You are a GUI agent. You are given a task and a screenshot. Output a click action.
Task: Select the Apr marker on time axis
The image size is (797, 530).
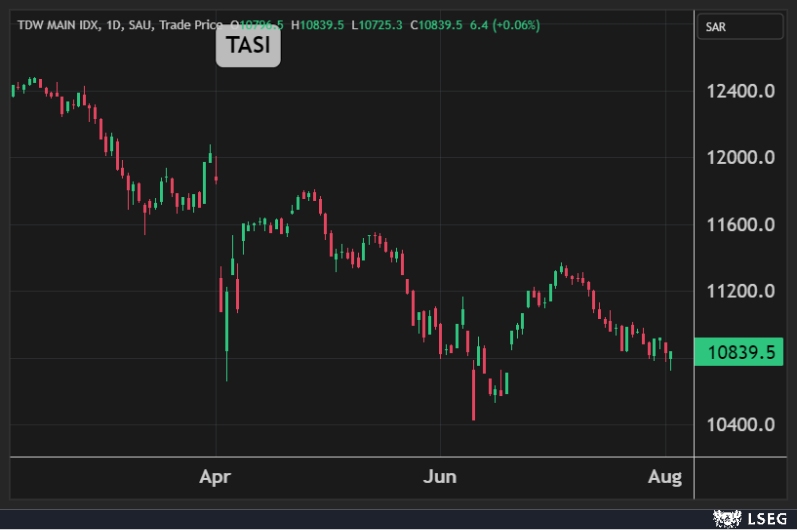tap(215, 477)
